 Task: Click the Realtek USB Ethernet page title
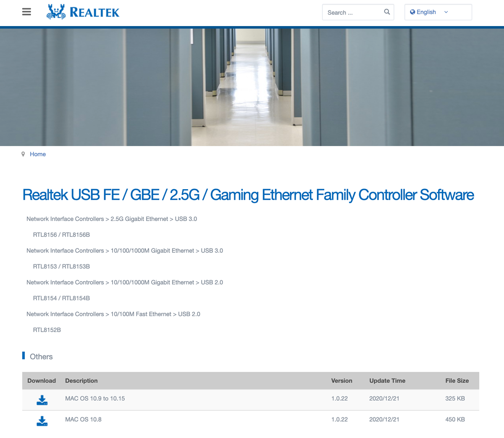[248, 195]
